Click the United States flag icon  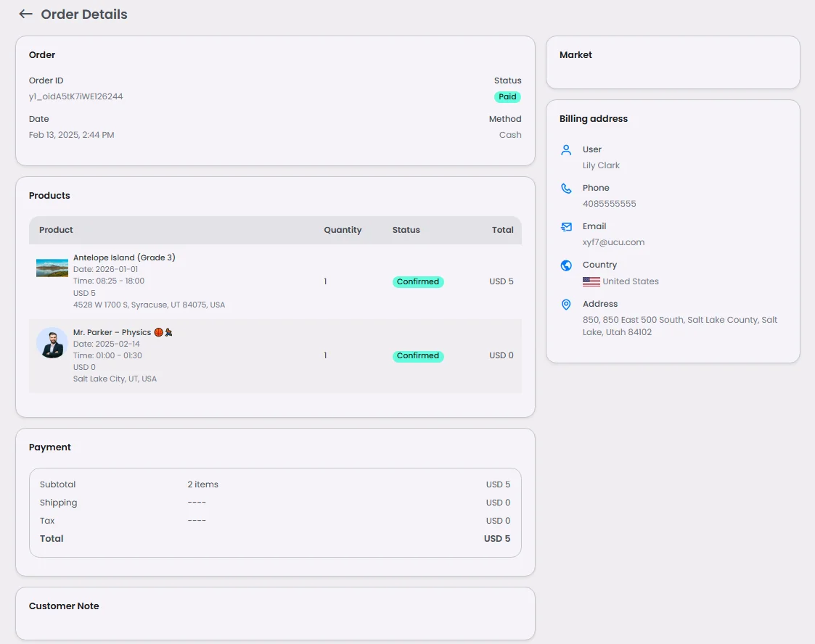pos(591,281)
